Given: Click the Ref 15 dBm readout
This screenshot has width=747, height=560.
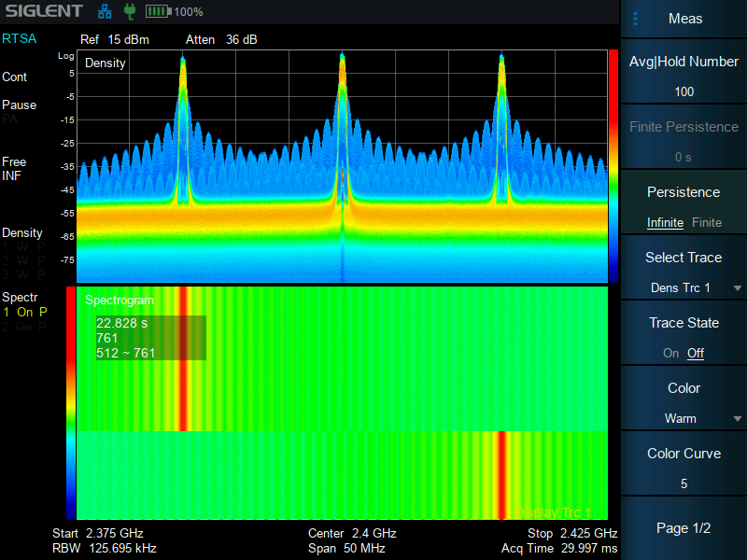Looking at the screenshot, I should point(114,39).
